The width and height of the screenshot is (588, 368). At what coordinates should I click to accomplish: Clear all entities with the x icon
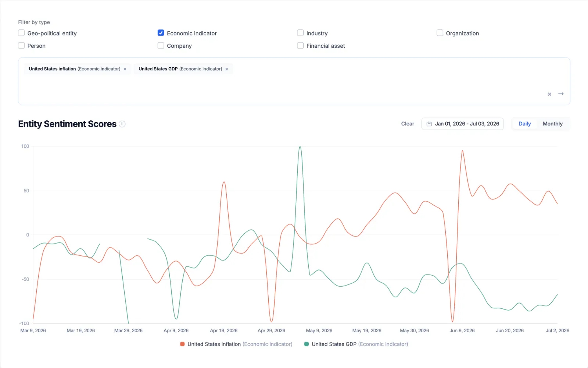point(549,94)
